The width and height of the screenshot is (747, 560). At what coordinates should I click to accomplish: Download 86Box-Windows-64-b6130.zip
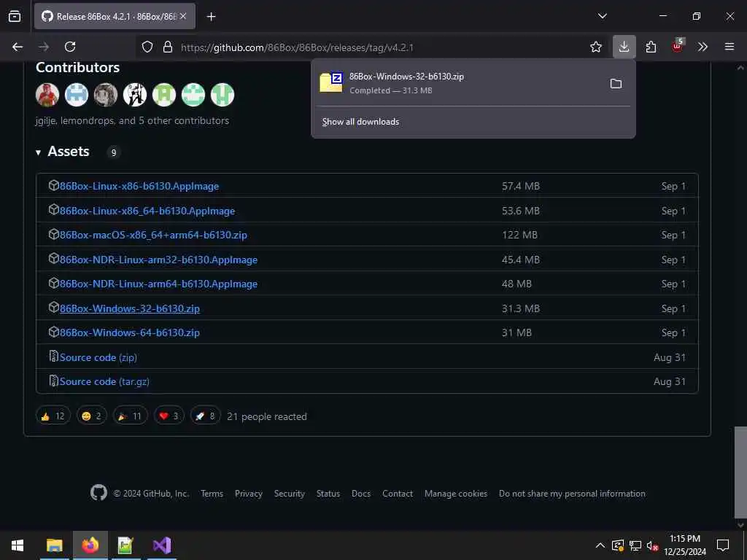130,332
